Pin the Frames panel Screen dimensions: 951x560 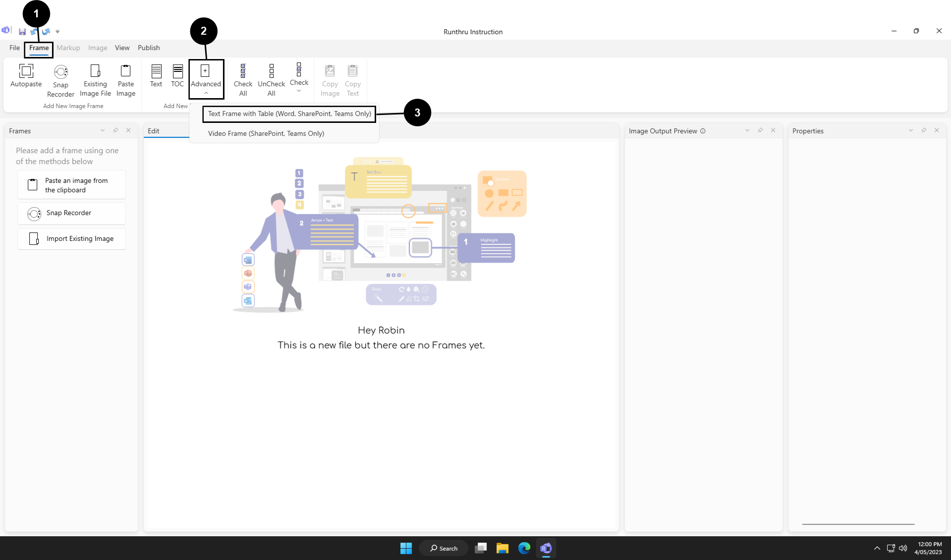pyautogui.click(x=115, y=130)
